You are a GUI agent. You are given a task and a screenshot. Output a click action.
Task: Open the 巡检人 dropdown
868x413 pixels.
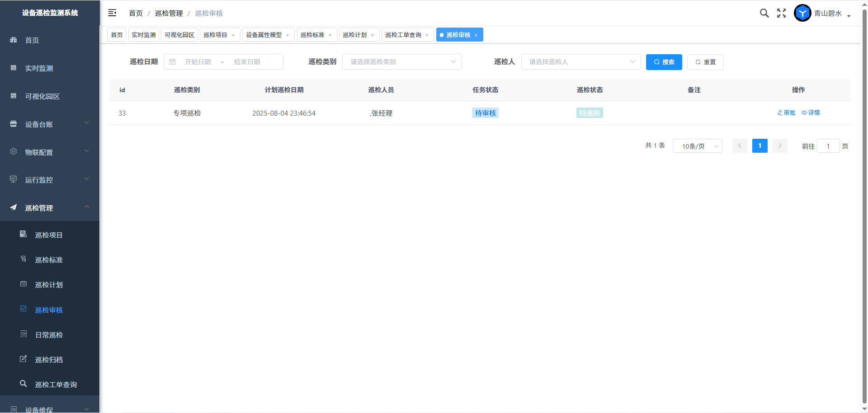coord(580,62)
